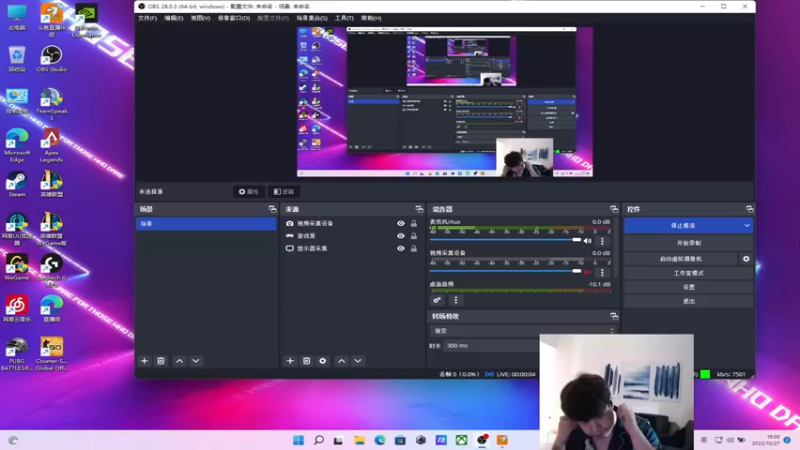This screenshot has width=800, height=450.
Task: Add a new source with plus icon
Action: (290, 361)
